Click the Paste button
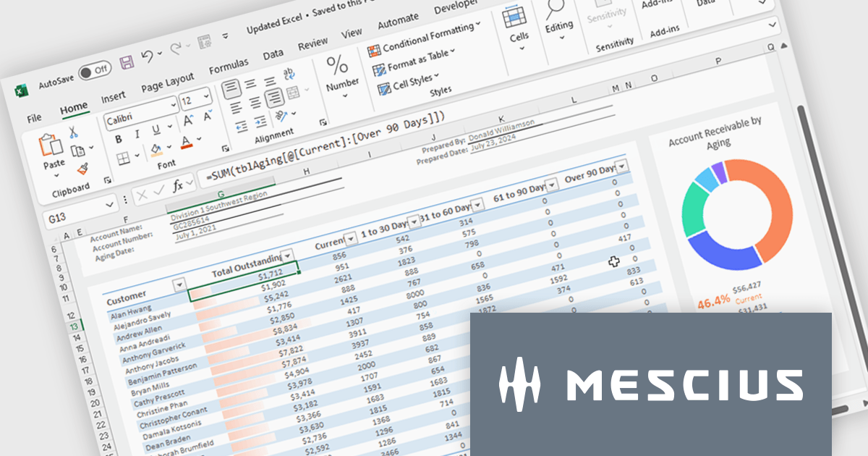 pos(54,153)
